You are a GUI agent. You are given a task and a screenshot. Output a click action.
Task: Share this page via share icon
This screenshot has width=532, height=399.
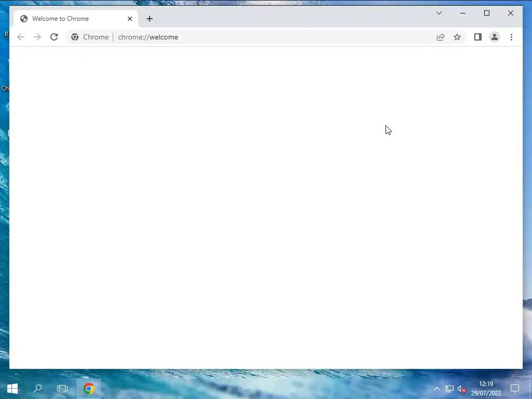coord(441,37)
